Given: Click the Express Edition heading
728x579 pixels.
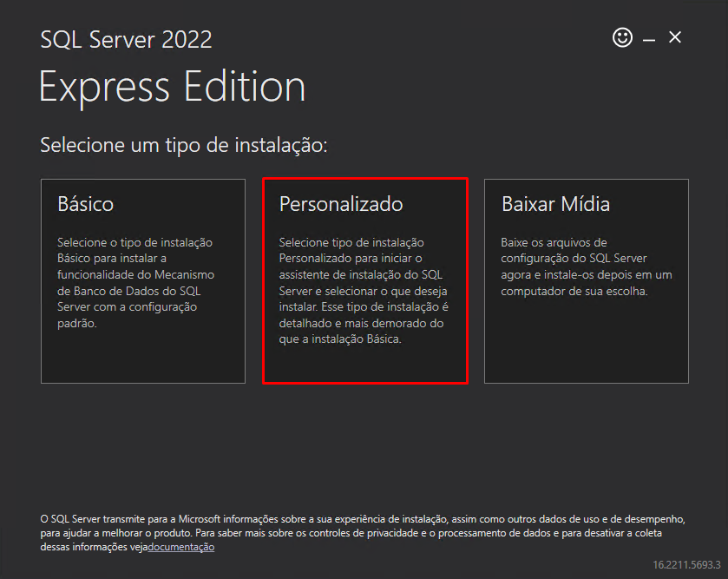Looking at the screenshot, I should click(172, 87).
